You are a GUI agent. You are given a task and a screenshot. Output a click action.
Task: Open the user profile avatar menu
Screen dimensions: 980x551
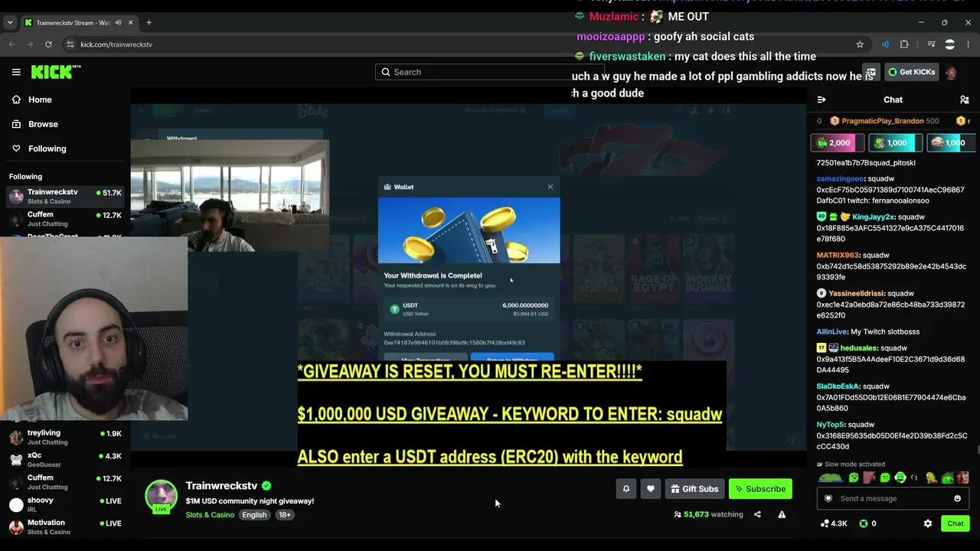tap(951, 72)
